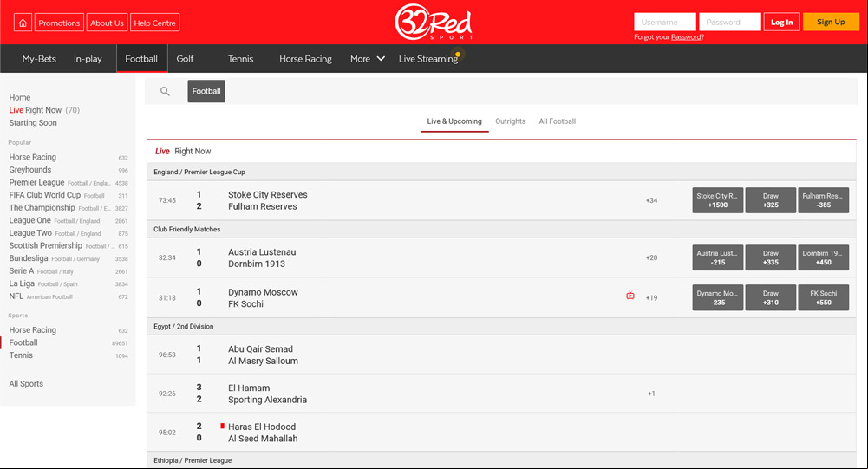Click the Ethiopia / Premier League header

point(501,460)
